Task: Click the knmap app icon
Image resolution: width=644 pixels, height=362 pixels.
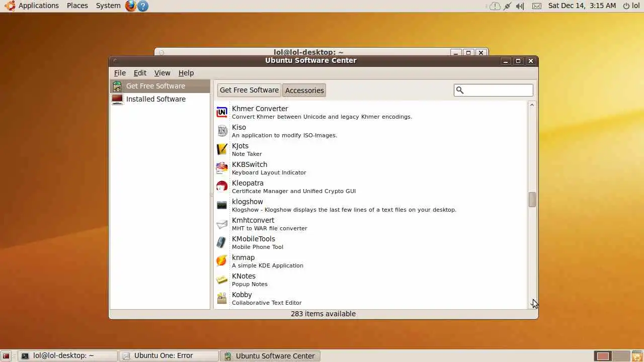Action: (x=222, y=261)
